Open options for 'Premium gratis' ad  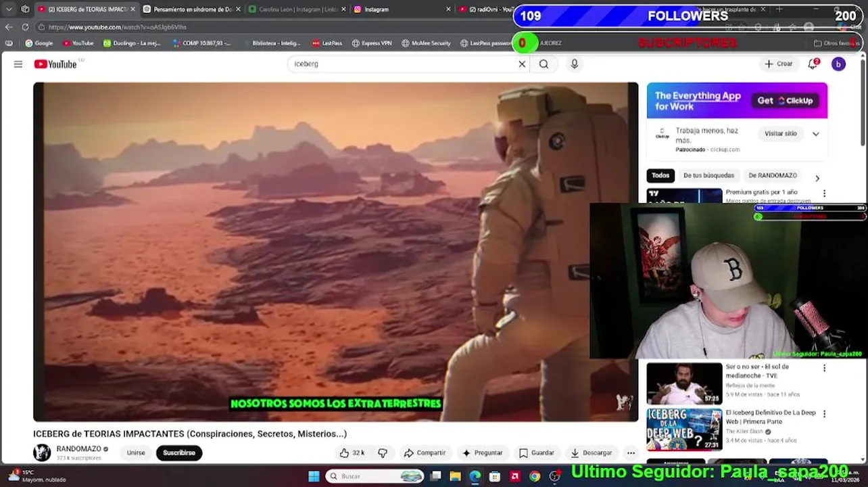(824, 193)
